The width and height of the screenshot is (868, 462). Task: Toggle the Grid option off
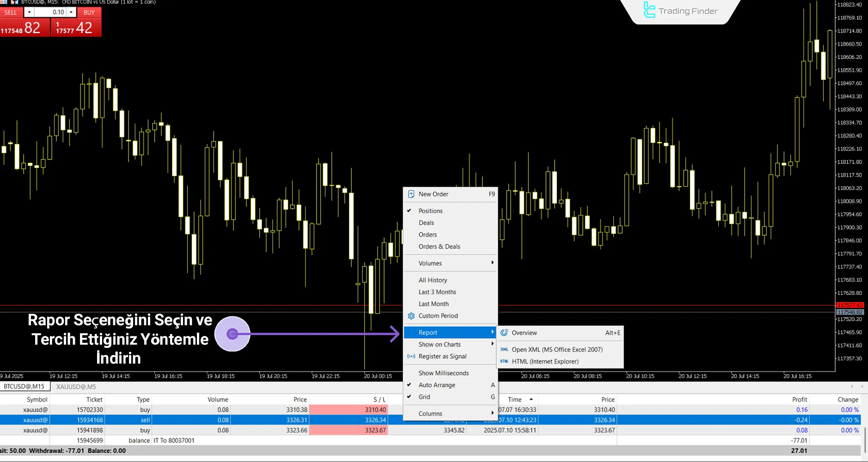click(x=424, y=397)
